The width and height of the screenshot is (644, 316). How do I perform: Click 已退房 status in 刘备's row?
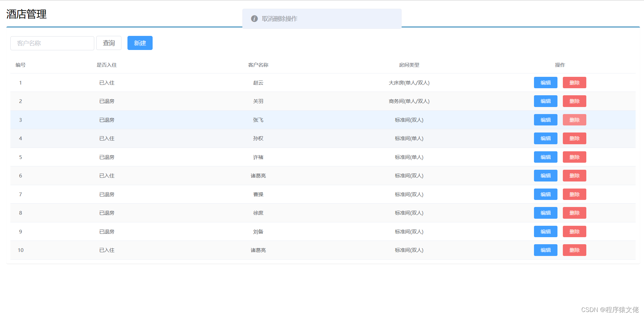click(107, 232)
